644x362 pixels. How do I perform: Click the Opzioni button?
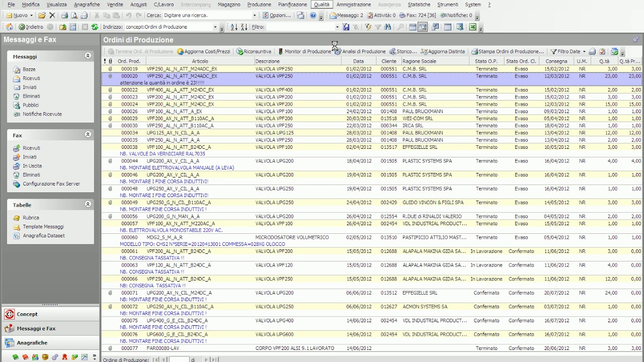pos(277,16)
